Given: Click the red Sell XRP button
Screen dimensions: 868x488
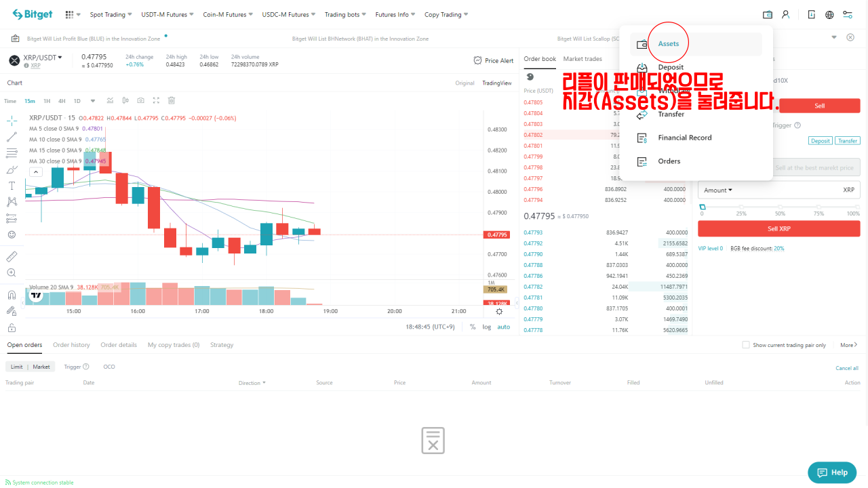Looking at the screenshot, I should click(778, 228).
